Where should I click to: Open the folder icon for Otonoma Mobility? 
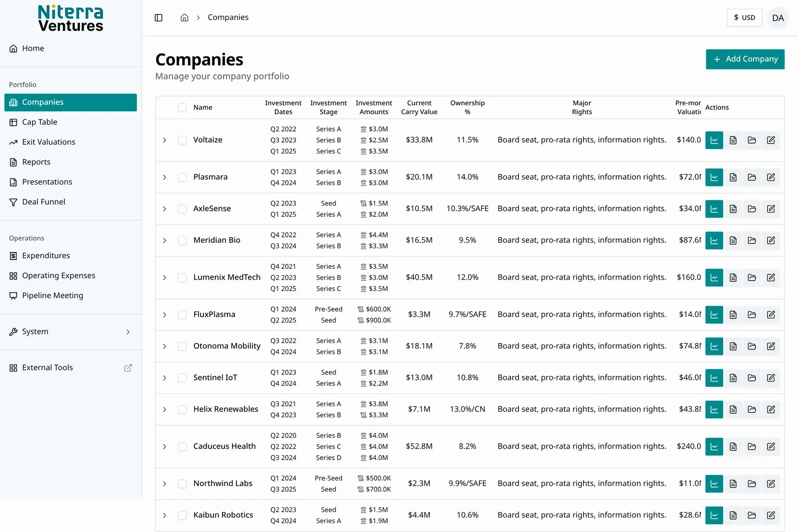pyautogui.click(x=752, y=346)
